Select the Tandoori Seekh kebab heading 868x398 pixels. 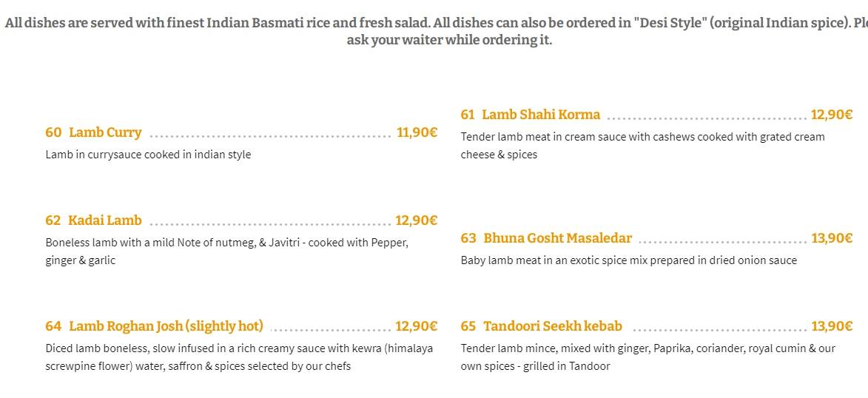(553, 326)
